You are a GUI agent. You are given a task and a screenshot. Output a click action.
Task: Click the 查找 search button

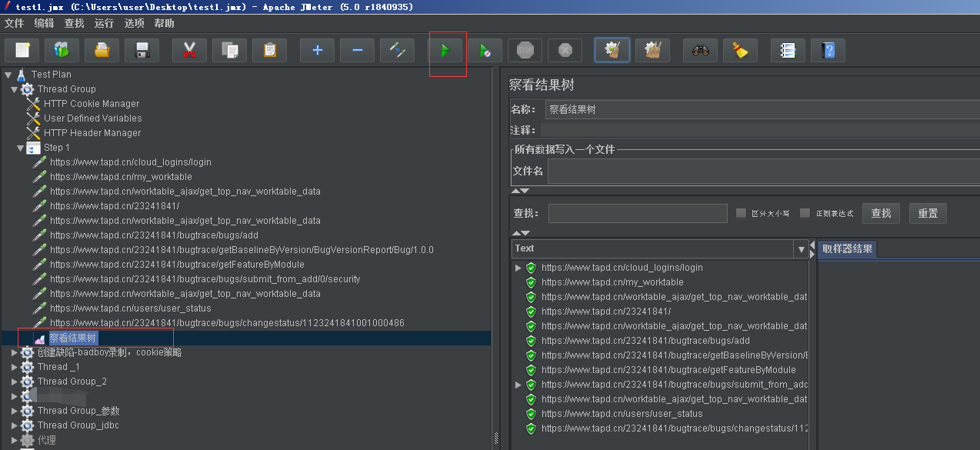(x=882, y=213)
